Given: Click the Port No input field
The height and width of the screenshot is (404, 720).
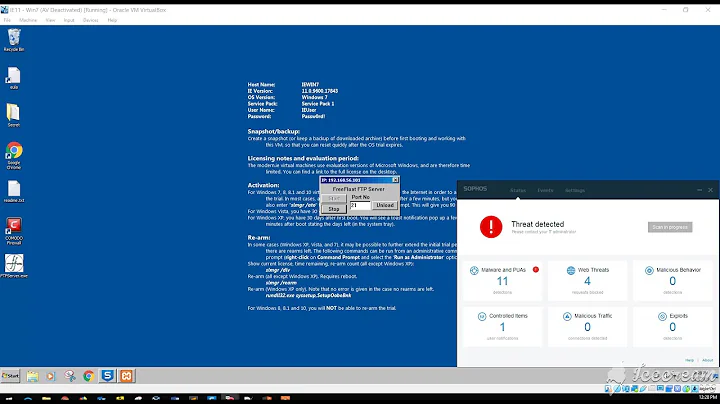Looking at the screenshot, I should pos(360,205).
